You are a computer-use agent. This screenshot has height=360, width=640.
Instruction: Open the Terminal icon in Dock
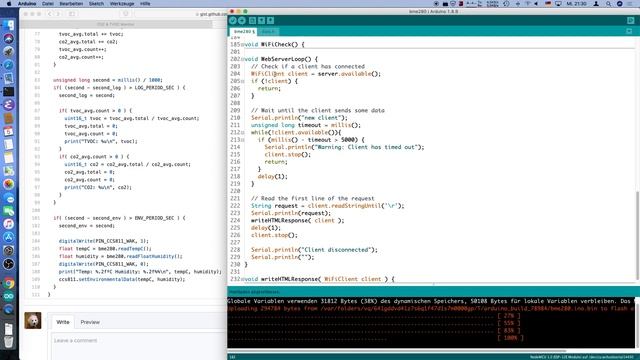[x=9, y=91]
